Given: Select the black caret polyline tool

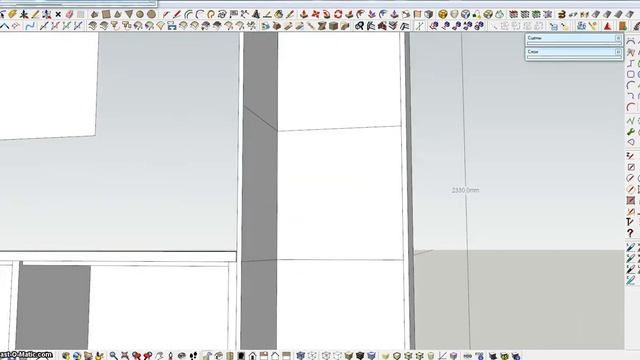Looking at the screenshot, I should tap(5, 26).
